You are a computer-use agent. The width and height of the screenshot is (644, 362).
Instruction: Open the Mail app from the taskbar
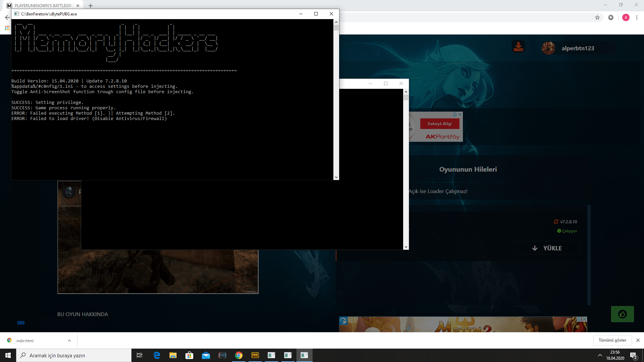click(x=206, y=355)
